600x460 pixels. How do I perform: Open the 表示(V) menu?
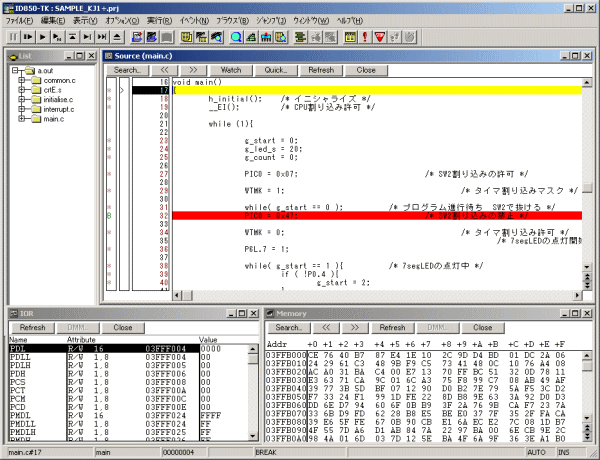(85, 21)
